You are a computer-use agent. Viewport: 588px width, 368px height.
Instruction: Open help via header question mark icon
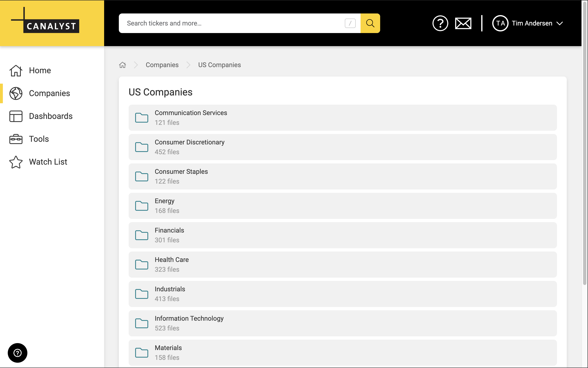[440, 23]
